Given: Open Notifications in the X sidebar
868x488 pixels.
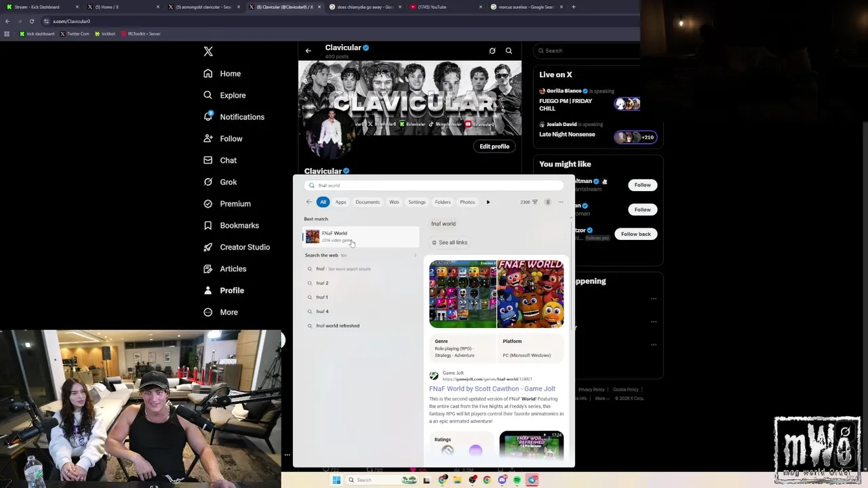Looking at the screenshot, I should point(235,117).
